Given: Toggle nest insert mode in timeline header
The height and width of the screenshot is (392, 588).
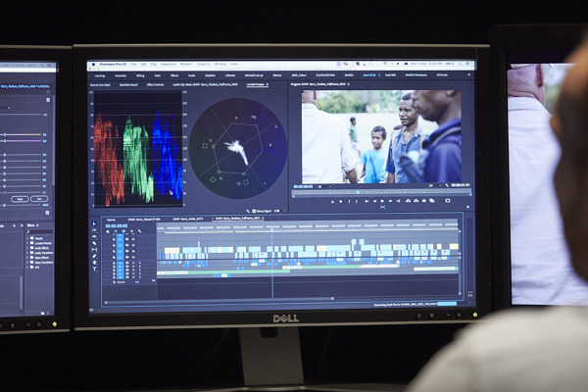Looking at the screenshot, I should [108, 231].
